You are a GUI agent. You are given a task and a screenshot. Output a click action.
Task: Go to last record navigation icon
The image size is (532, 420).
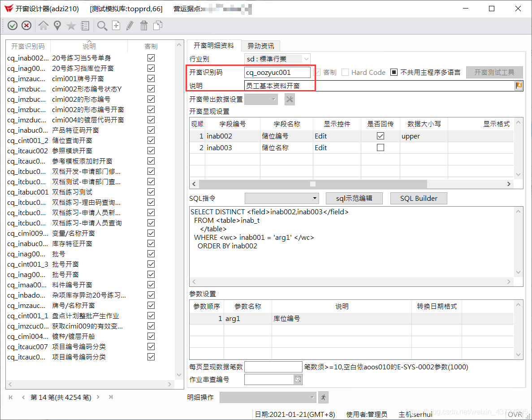coord(111,397)
